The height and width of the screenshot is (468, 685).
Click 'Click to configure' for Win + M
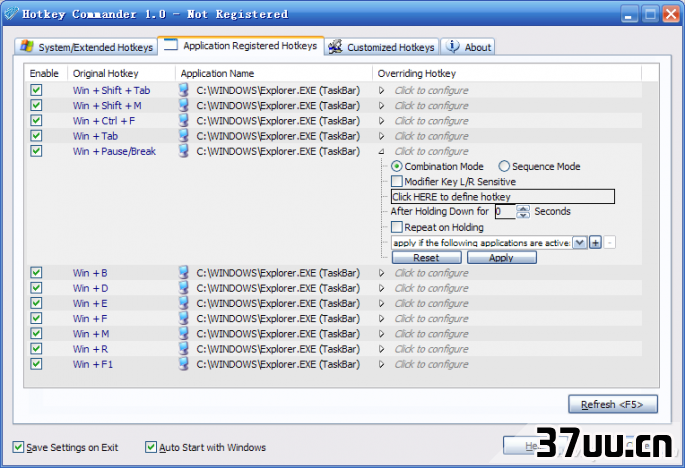pos(432,334)
